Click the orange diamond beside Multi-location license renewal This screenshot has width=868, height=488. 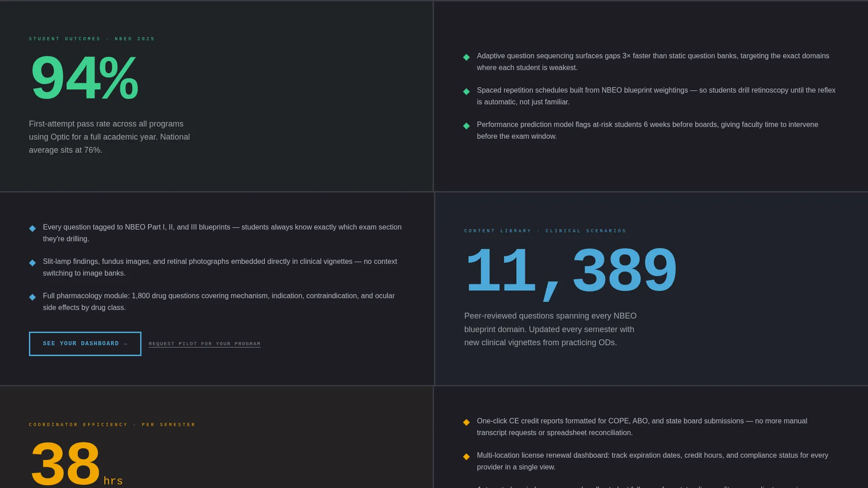pos(467,456)
